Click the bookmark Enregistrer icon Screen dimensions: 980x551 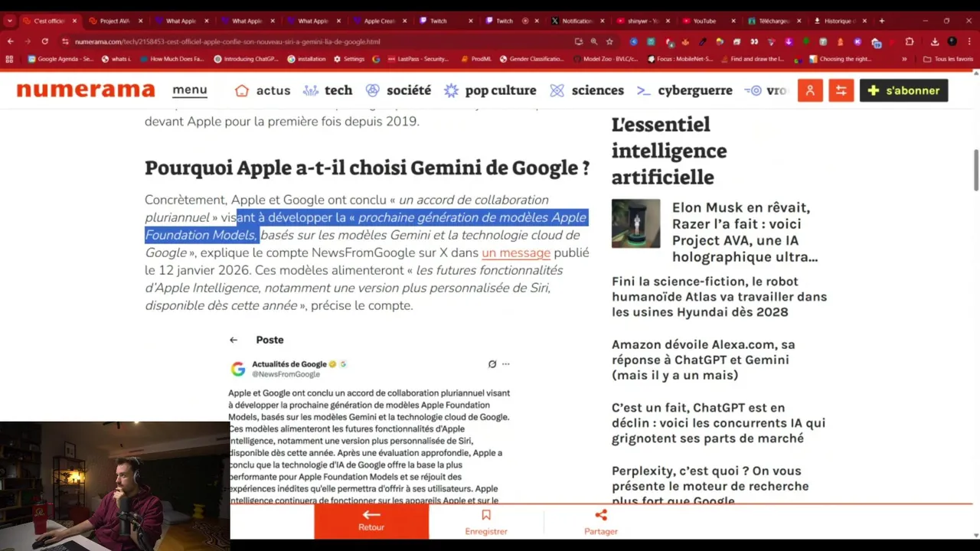pos(486,516)
